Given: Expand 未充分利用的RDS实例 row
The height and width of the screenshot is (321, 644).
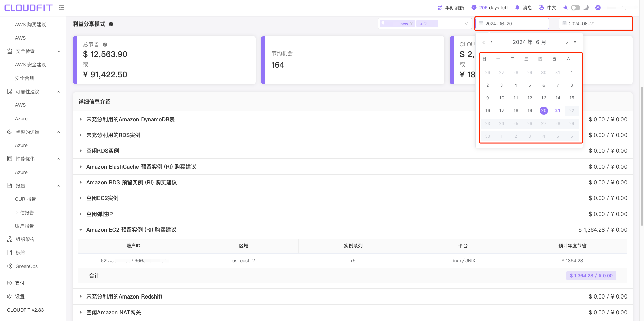Looking at the screenshot, I should tap(81, 135).
